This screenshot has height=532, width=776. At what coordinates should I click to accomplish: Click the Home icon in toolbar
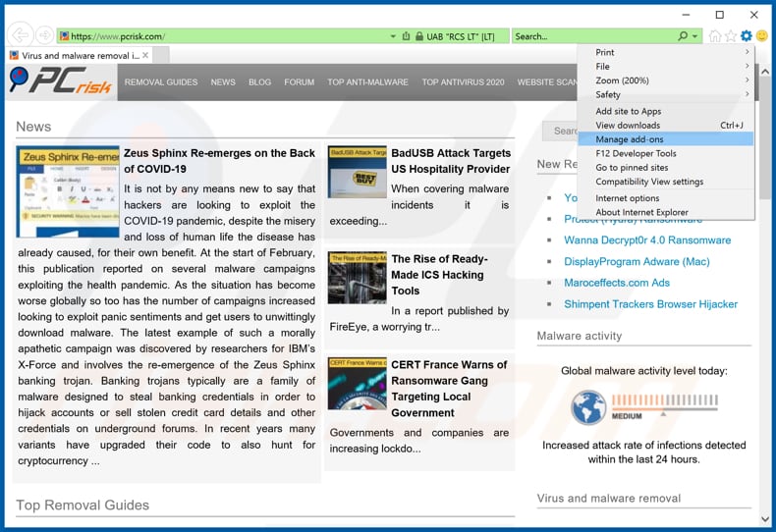click(715, 36)
